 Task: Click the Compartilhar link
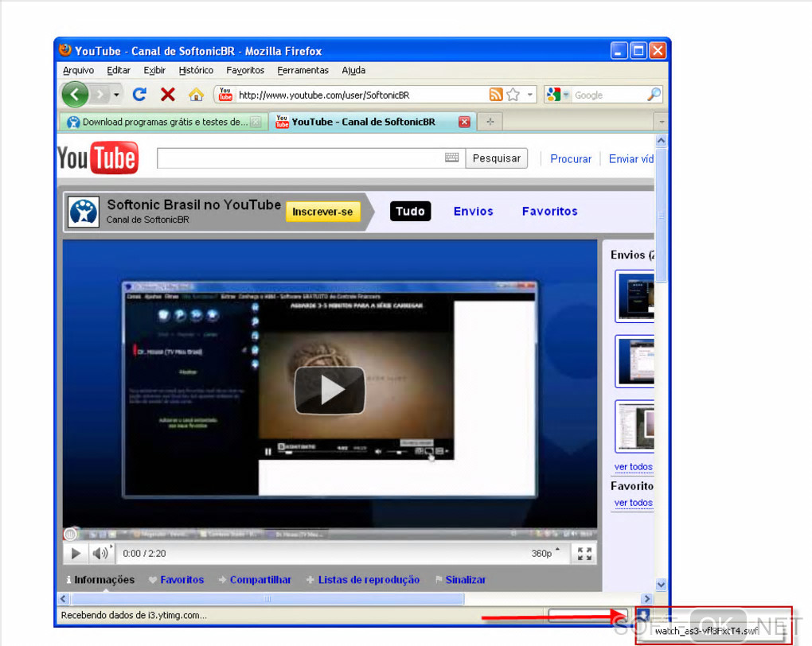[255, 580]
